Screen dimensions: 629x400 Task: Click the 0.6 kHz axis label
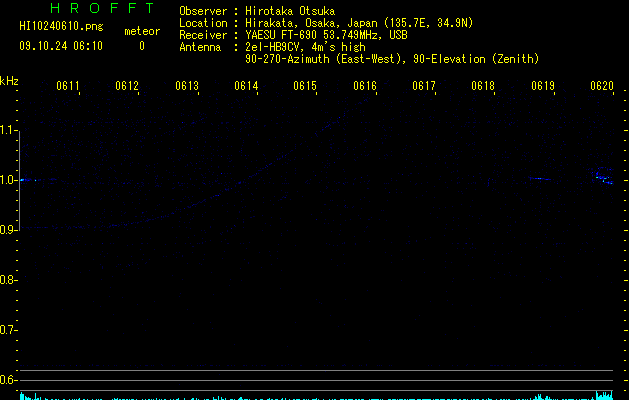click(9, 380)
